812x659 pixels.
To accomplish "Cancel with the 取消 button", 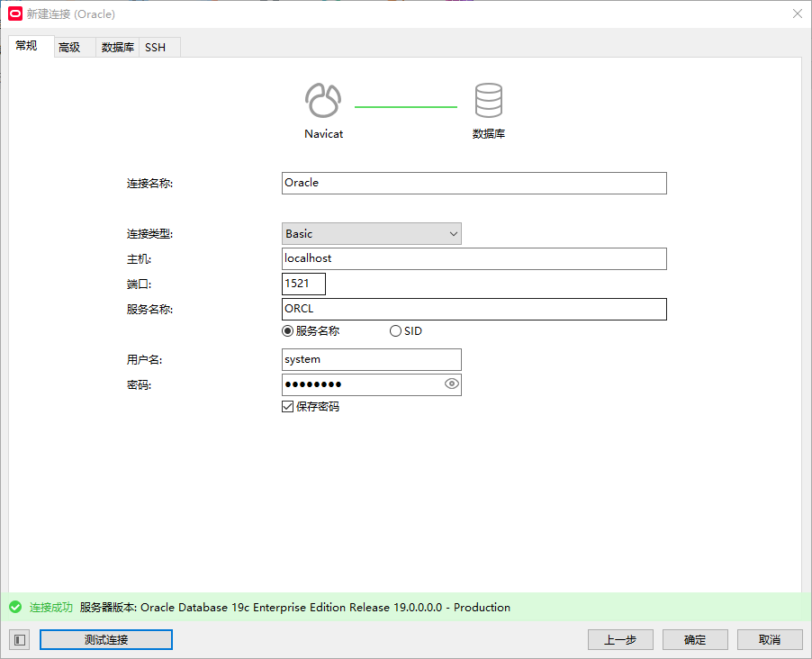I will (x=770, y=640).
